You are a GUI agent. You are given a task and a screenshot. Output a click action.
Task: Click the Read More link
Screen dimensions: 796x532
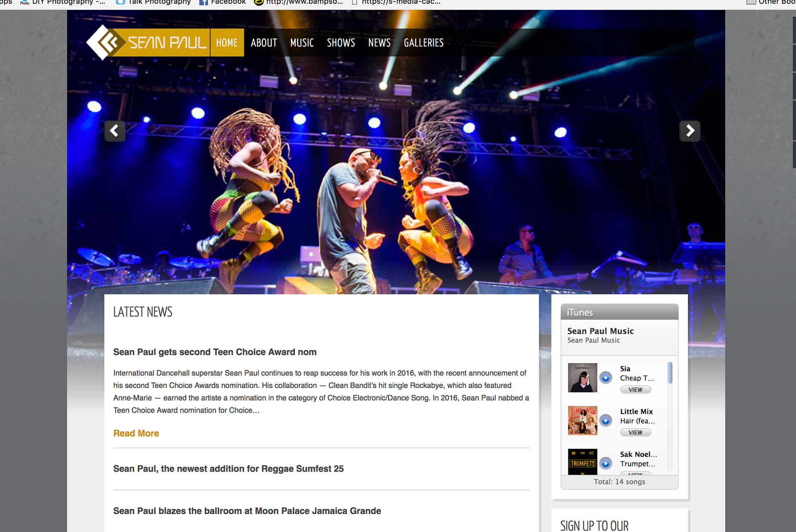pos(136,433)
